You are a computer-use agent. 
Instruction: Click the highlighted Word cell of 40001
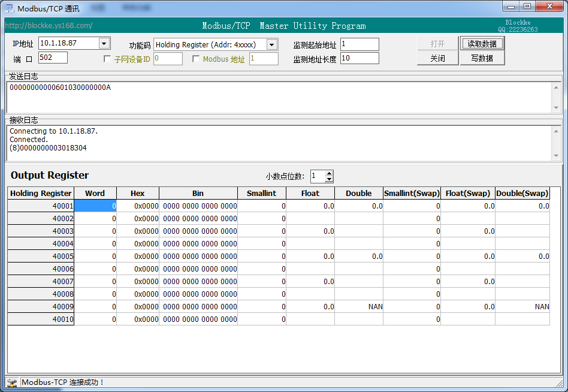(x=95, y=206)
